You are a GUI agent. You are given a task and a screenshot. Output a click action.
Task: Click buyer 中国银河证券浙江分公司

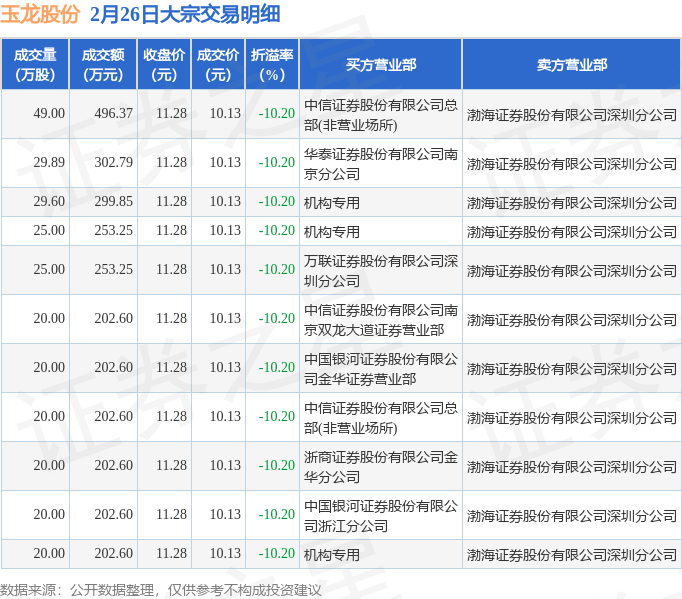point(381,516)
